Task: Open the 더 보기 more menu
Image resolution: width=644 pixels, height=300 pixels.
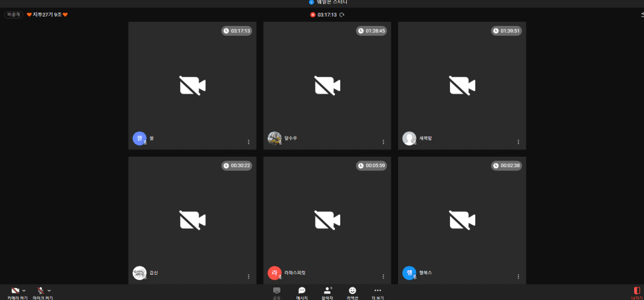Action: pyautogui.click(x=377, y=292)
